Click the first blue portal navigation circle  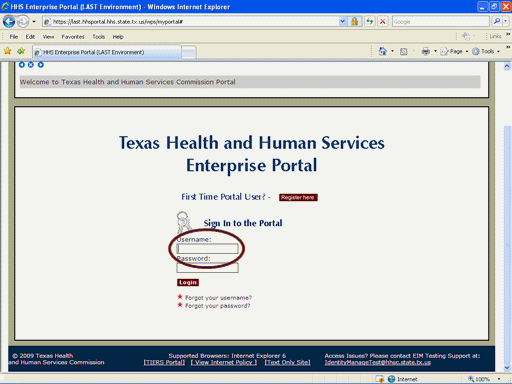22,65
